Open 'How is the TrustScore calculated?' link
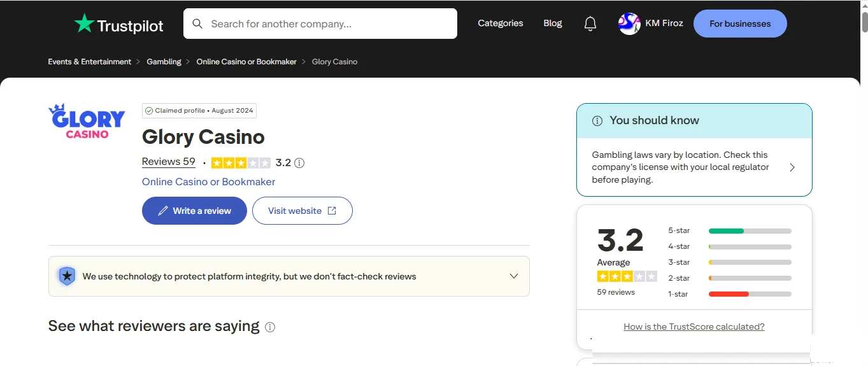This screenshot has width=868, height=366. pyautogui.click(x=694, y=327)
